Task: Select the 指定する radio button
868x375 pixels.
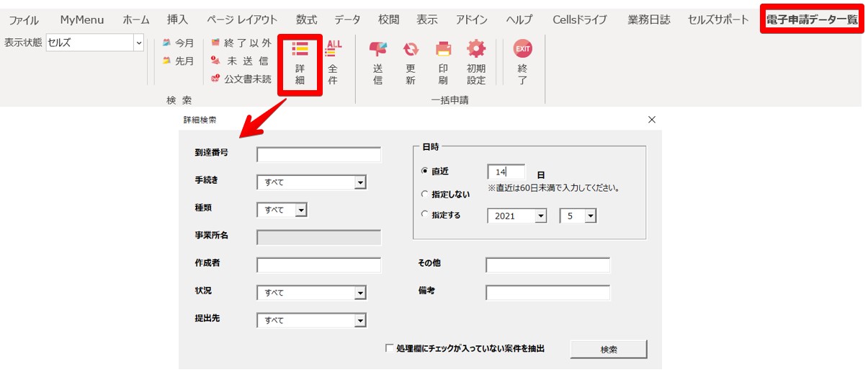Action: coord(424,215)
